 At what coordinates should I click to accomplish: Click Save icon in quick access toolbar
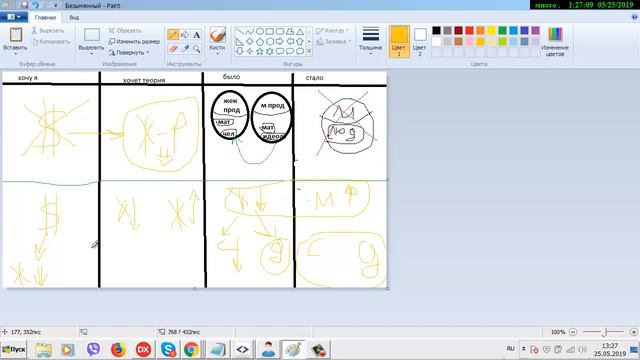point(24,5)
